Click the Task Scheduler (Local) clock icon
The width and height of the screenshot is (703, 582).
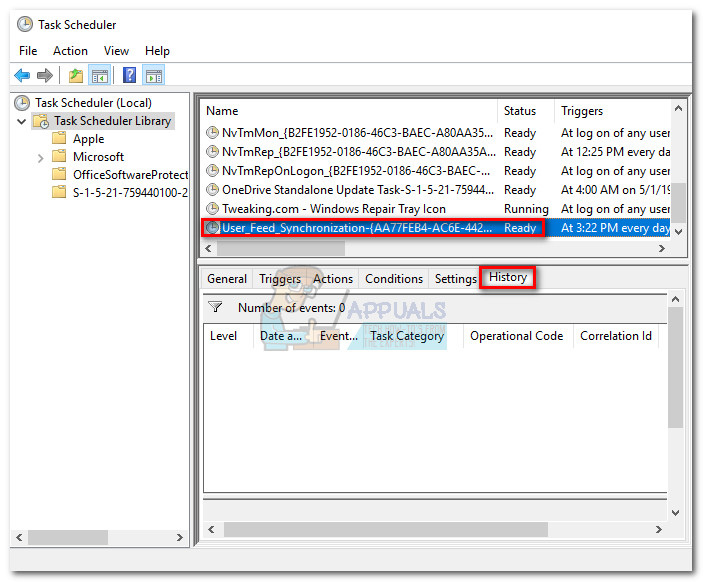tap(22, 103)
